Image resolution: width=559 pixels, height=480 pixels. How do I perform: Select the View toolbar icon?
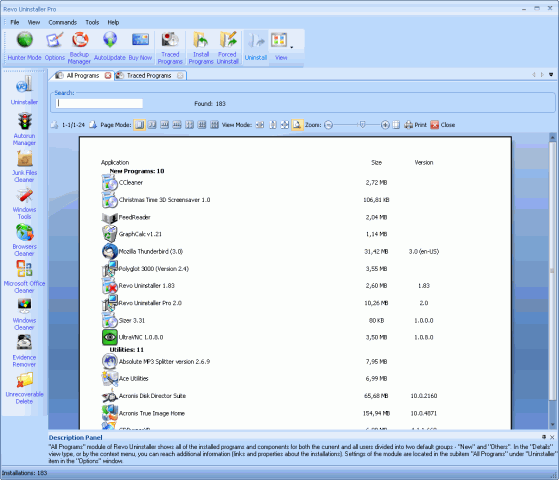[280, 46]
